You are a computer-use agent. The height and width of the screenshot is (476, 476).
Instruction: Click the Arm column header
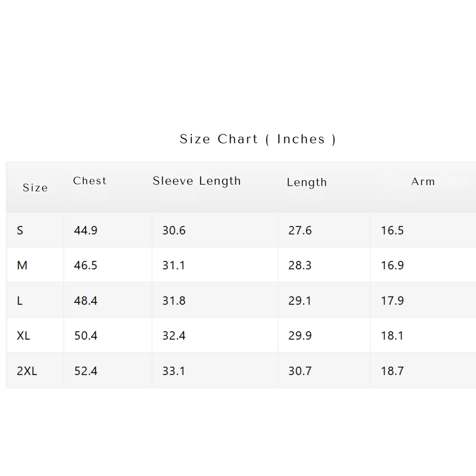423,181
